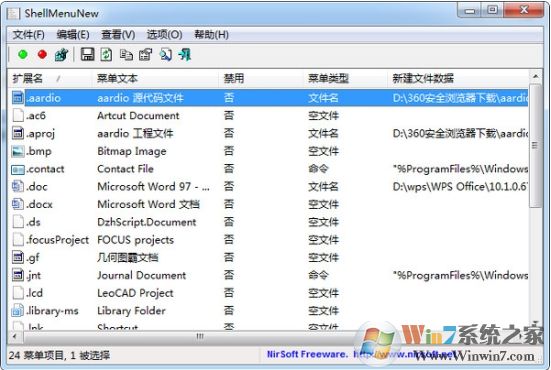Click the '文件名' type cell in .doc row
The width and height of the screenshot is (551, 370).
pyautogui.click(x=323, y=187)
